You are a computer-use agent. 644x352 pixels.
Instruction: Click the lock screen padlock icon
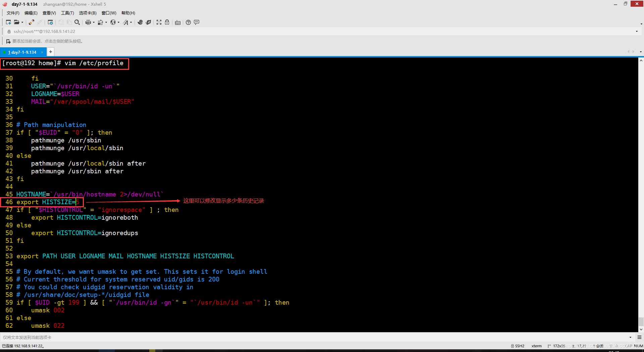click(167, 22)
